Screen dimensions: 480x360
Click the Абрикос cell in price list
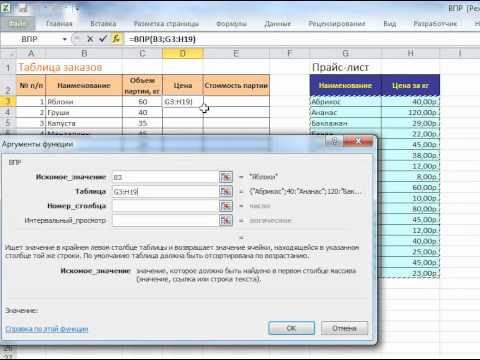pyautogui.click(x=346, y=102)
